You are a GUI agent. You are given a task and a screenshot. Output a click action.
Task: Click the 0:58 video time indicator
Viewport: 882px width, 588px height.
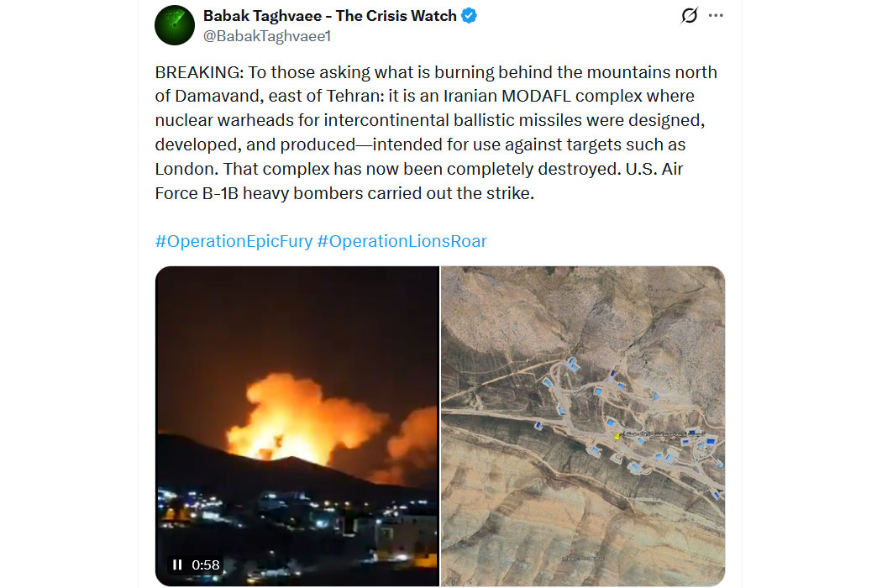[205, 565]
